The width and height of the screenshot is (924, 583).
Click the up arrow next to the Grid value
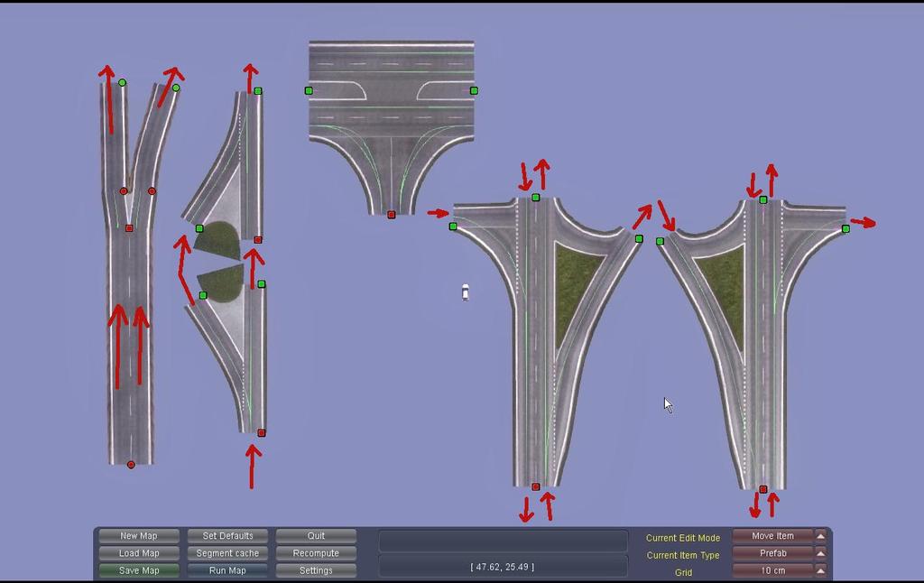(819, 570)
